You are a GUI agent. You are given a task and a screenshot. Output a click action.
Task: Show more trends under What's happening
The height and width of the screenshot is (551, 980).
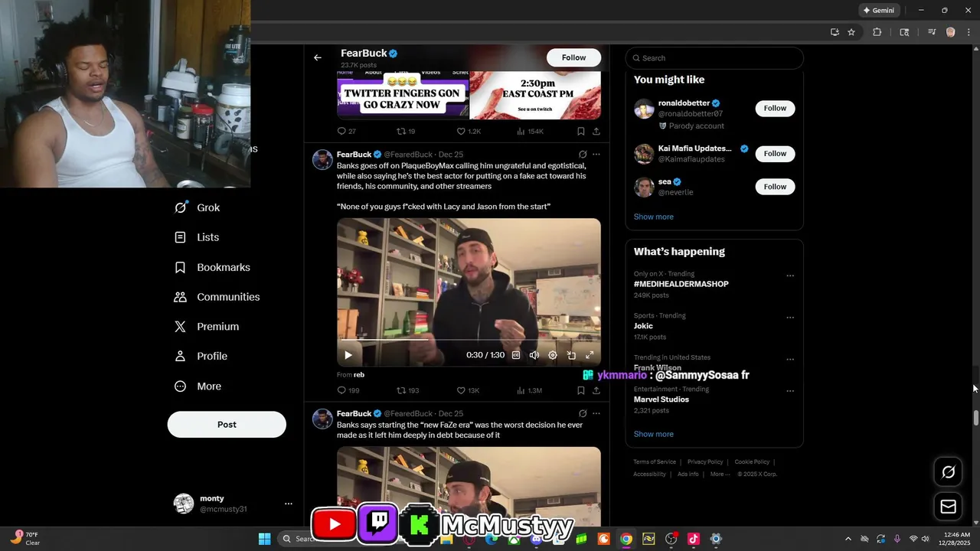click(654, 434)
